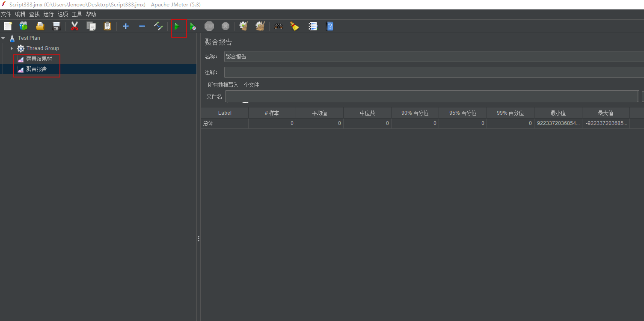Expand the Thread Group node arrow
Screen dimensions: 644x321
tap(12, 48)
